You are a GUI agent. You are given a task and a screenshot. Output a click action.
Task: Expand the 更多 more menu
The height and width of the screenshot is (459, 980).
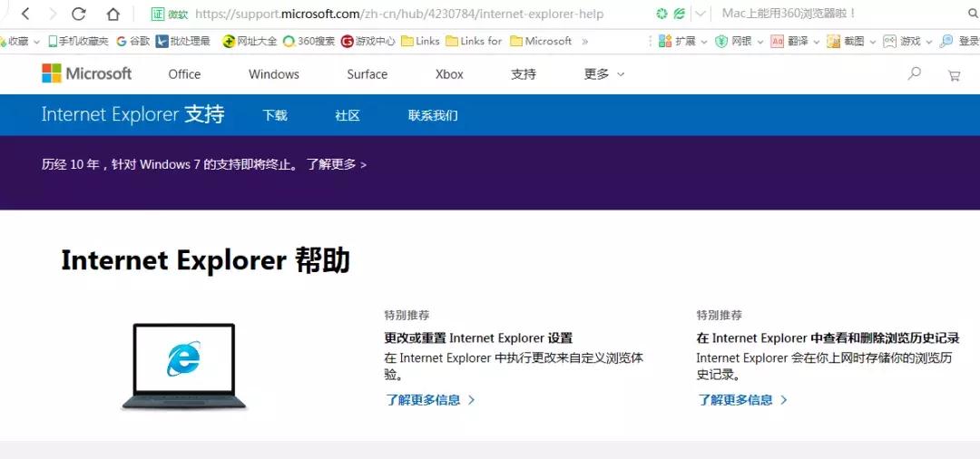coord(603,74)
